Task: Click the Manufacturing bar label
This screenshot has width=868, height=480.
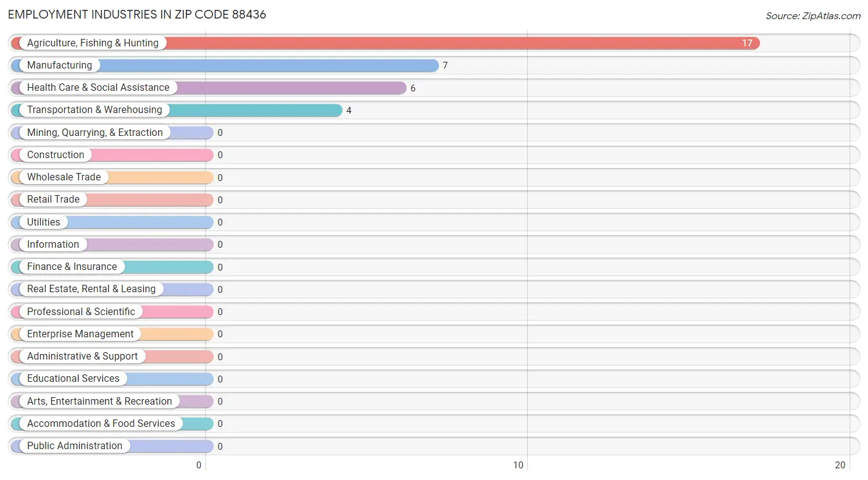Action: pyautogui.click(x=59, y=65)
